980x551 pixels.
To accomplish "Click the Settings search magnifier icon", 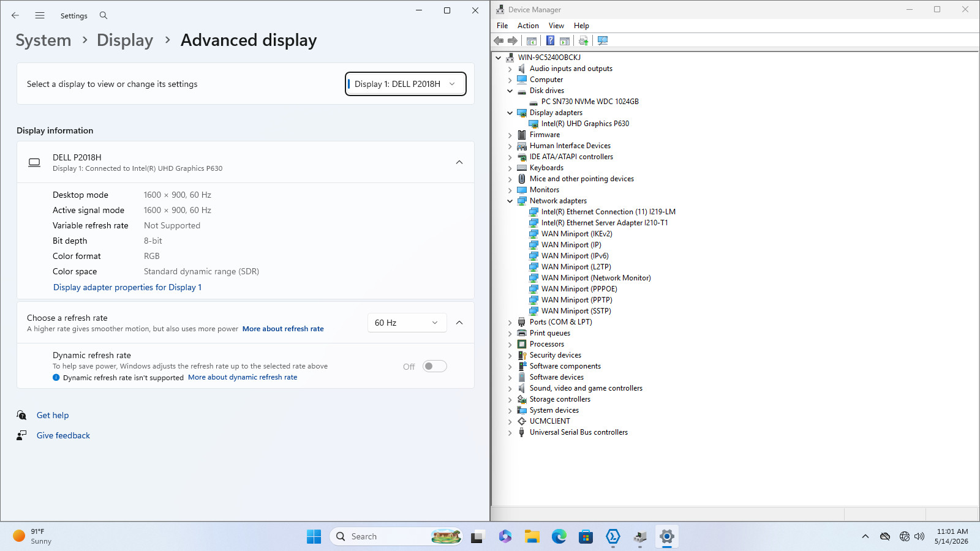I will [104, 15].
